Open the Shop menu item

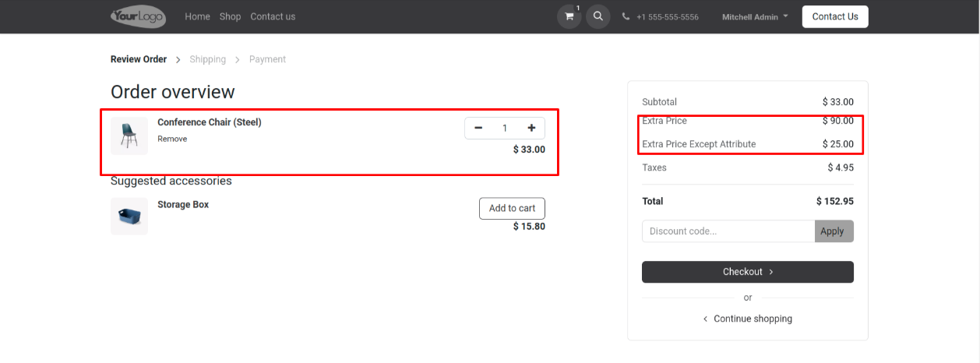coord(230,16)
